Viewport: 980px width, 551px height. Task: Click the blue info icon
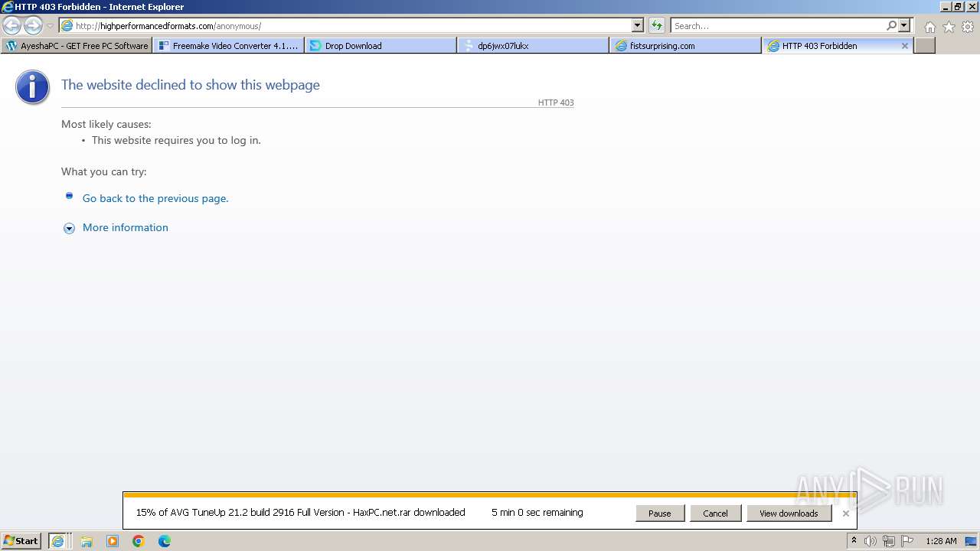click(x=32, y=87)
